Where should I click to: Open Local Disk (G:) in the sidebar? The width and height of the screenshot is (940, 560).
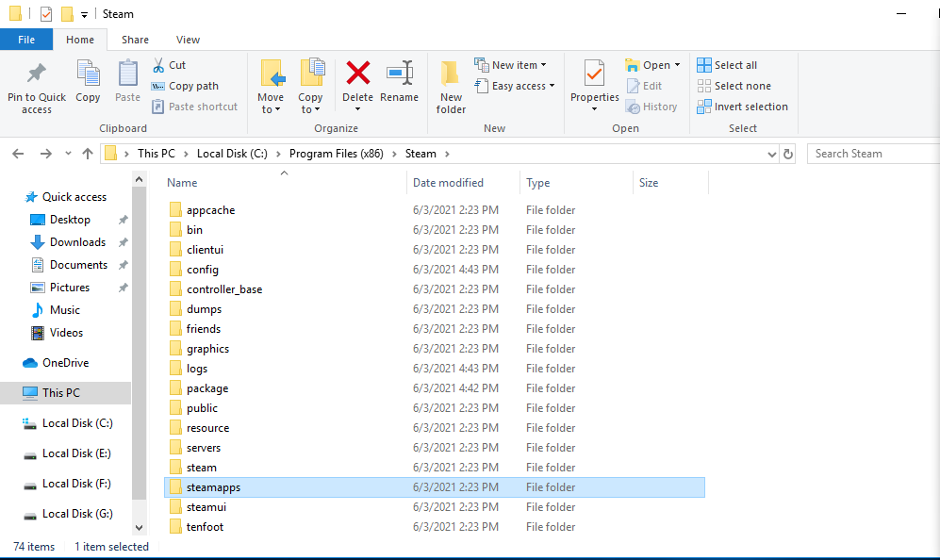pyautogui.click(x=68, y=514)
